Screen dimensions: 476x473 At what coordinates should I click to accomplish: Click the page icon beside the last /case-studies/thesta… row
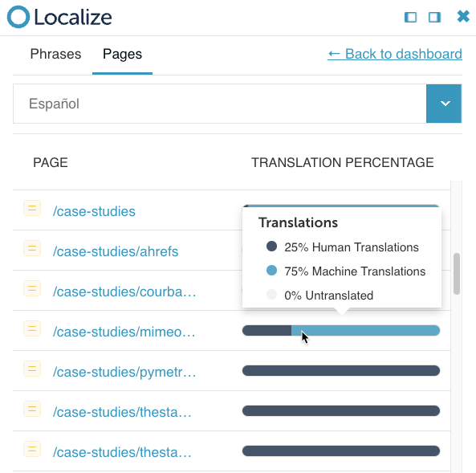(32, 449)
